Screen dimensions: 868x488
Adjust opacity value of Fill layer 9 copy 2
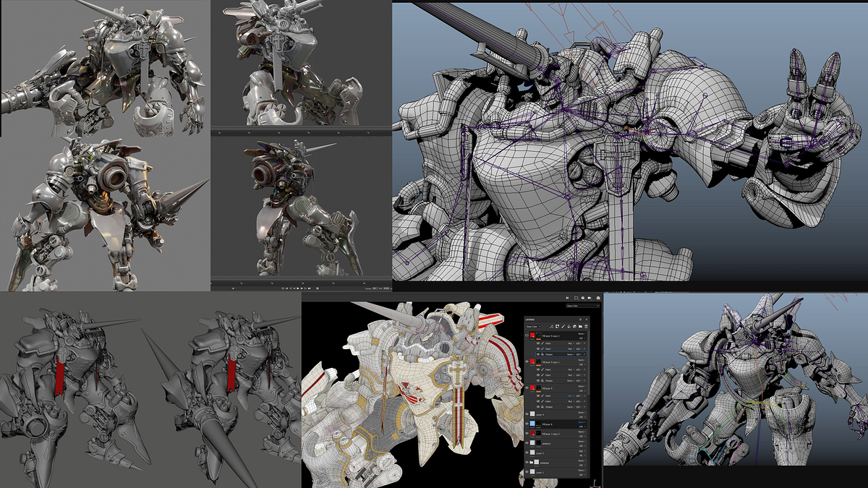[581, 338]
